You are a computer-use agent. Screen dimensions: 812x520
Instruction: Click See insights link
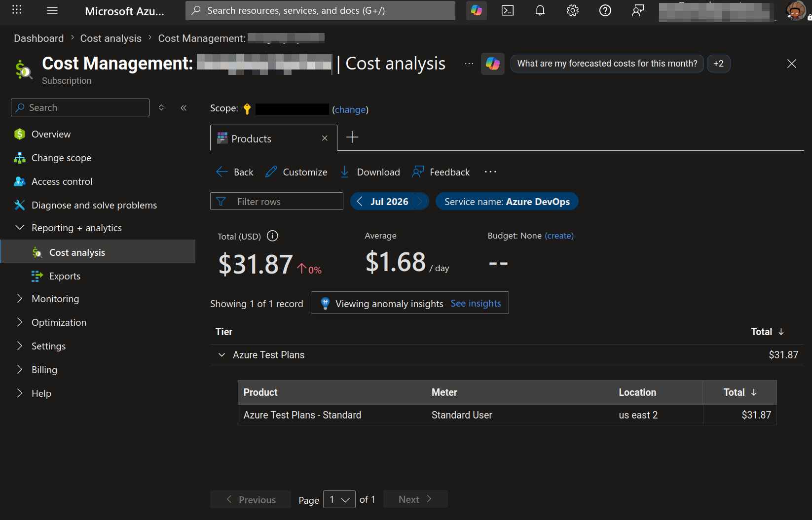476,303
